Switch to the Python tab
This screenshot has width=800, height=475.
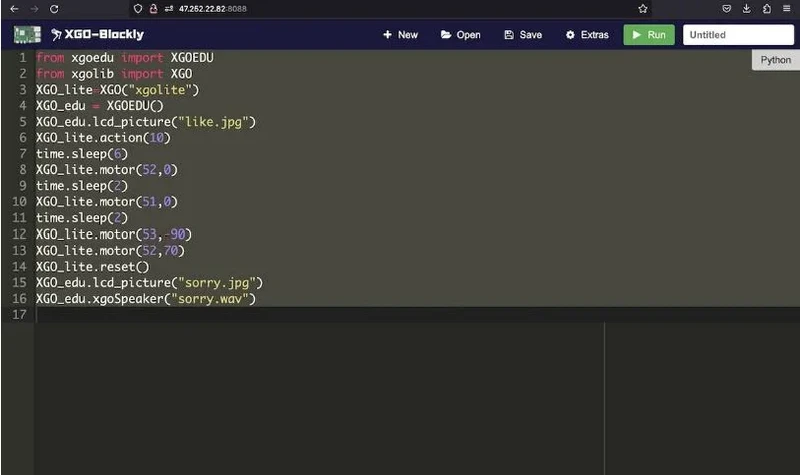click(x=776, y=60)
